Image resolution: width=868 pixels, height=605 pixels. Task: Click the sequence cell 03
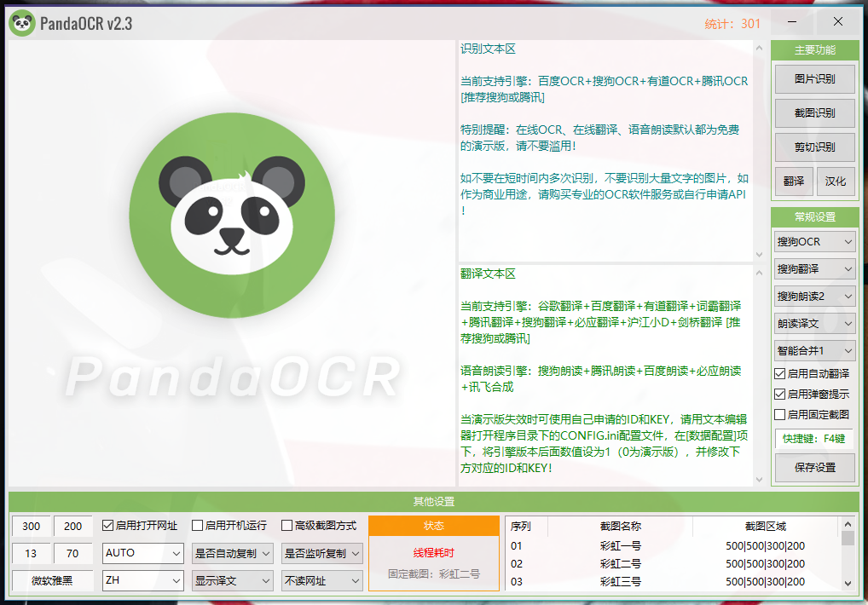517,582
